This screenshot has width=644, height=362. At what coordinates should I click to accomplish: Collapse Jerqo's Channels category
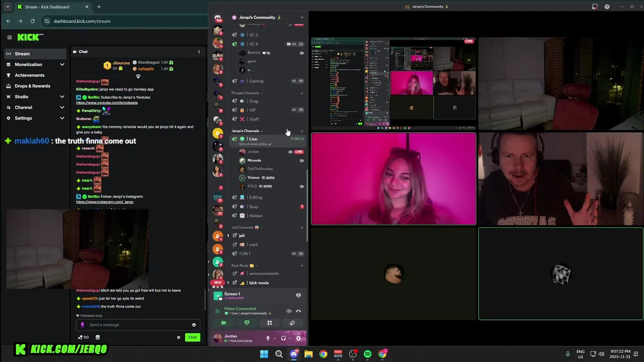pos(247,131)
